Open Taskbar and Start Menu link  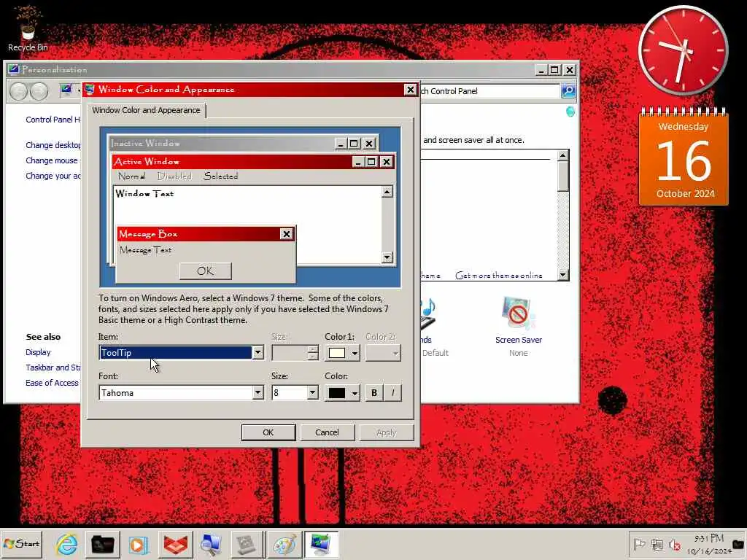coord(53,367)
